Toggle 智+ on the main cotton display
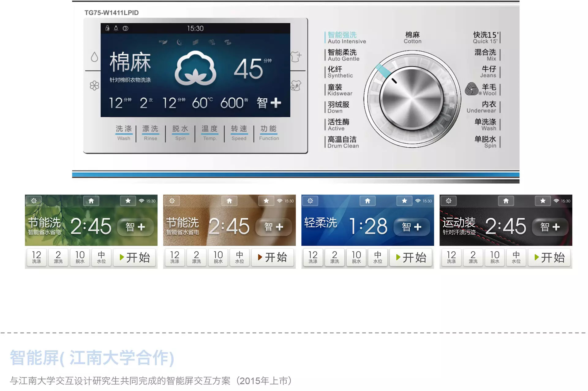 (269, 103)
